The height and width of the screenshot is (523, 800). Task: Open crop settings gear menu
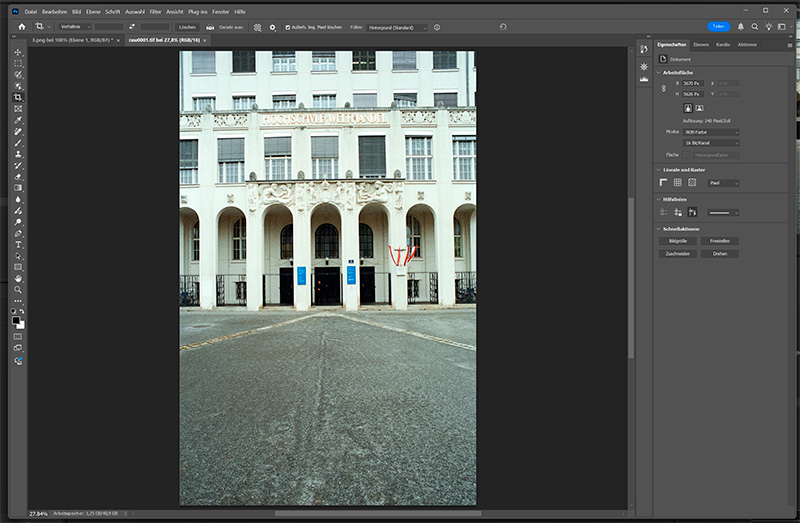(x=272, y=28)
